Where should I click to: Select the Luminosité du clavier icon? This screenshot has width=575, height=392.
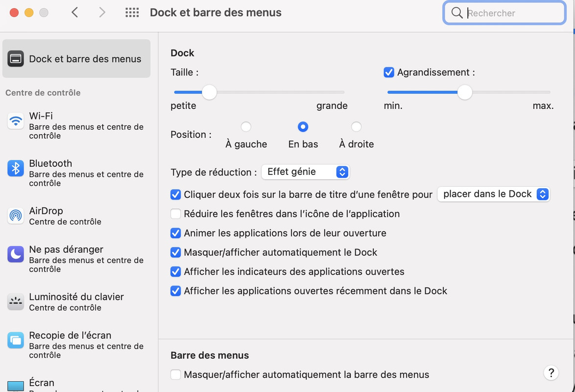coord(16,302)
